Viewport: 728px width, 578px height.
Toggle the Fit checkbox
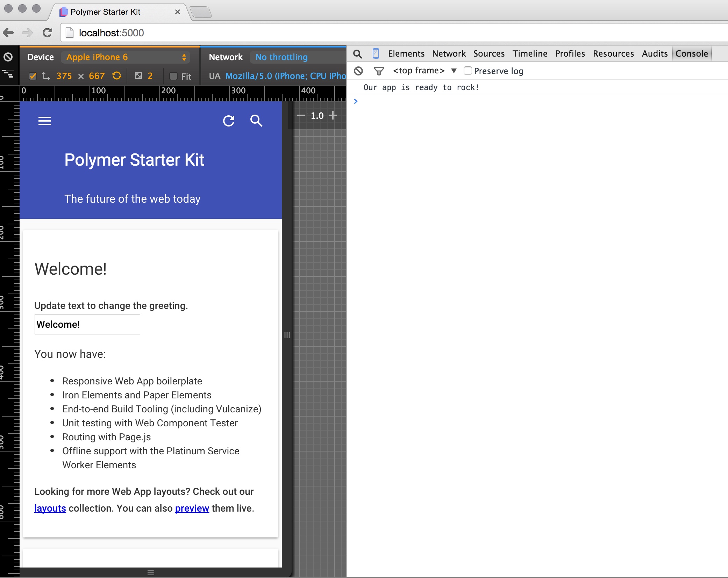[x=173, y=76]
